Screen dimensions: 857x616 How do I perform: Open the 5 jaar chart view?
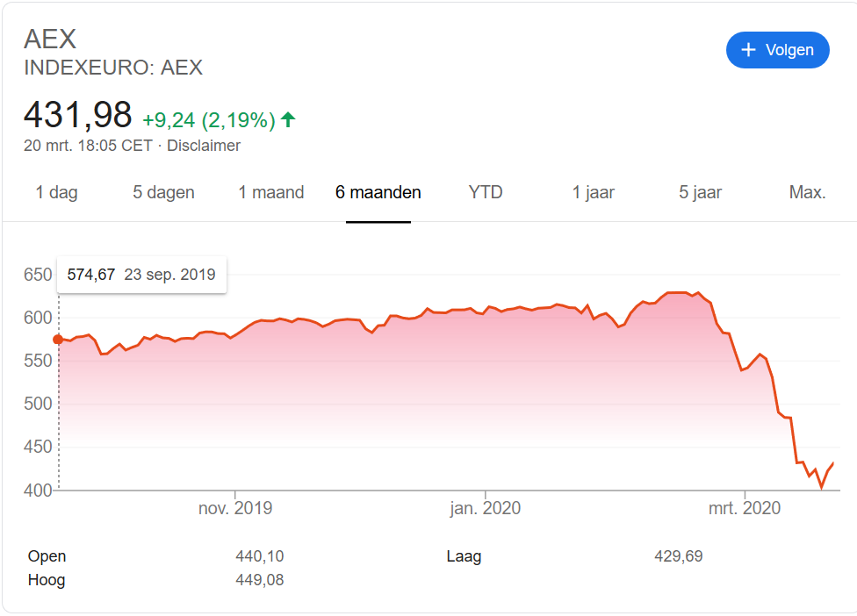pyautogui.click(x=699, y=192)
